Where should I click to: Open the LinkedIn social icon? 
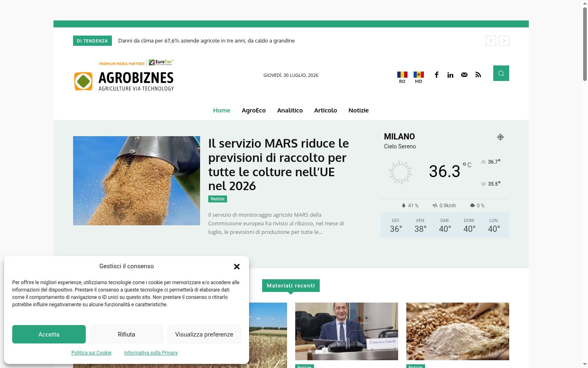pyautogui.click(x=450, y=75)
